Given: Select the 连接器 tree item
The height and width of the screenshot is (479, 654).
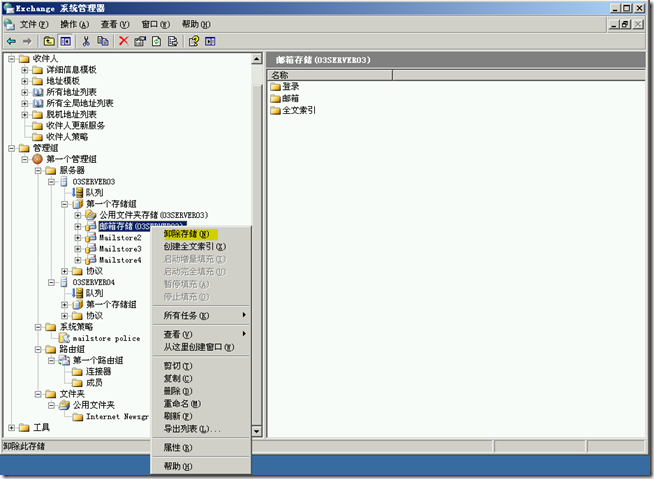Looking at the screenshot, I should point(98,371).
